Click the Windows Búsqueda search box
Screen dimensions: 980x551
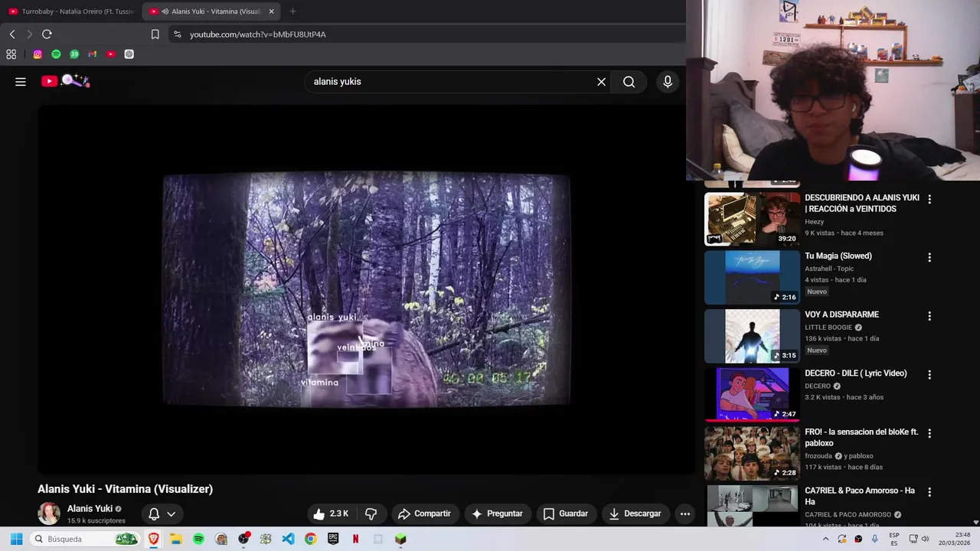86,539
